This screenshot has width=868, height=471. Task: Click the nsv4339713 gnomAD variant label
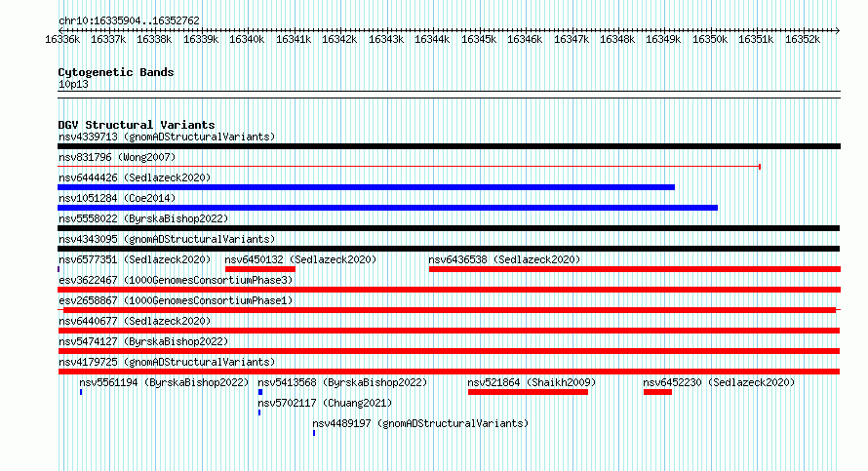point(167,137)
